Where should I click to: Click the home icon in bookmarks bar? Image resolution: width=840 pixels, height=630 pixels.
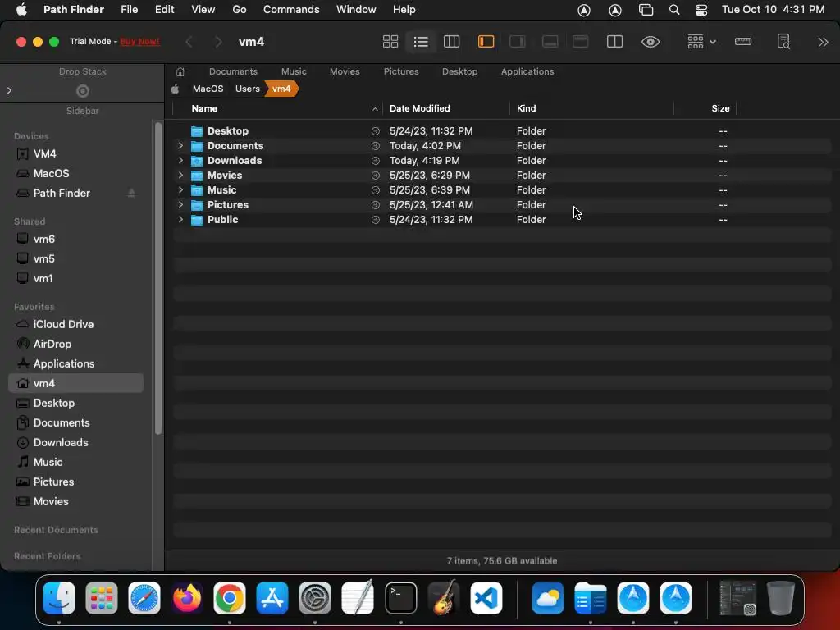pyautogui.click(x=180, y=72)
